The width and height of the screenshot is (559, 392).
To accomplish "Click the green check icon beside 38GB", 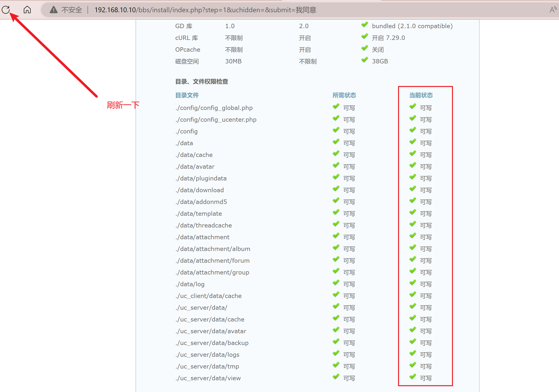I will pyautogui.click(x=365, y=60).
